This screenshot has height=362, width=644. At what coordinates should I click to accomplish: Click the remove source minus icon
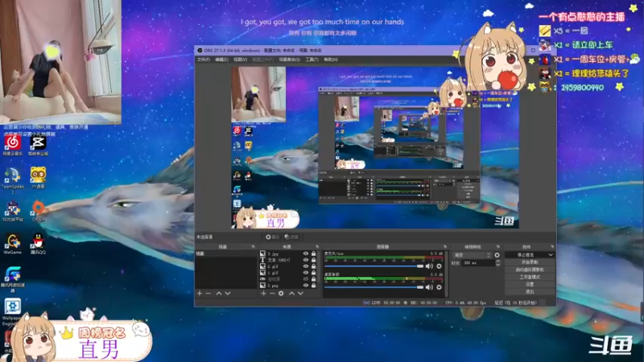tap(272, 294)
